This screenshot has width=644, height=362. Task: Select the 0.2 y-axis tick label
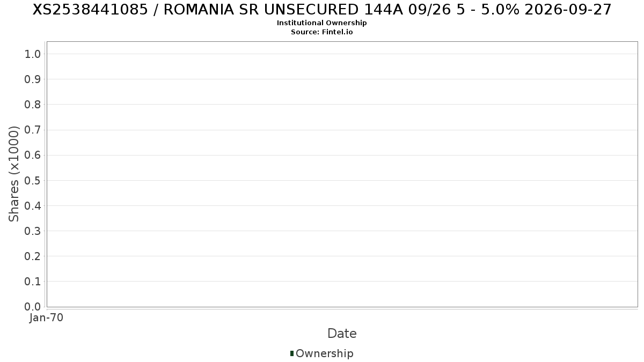pyautogui.click(x=33, y=256)
